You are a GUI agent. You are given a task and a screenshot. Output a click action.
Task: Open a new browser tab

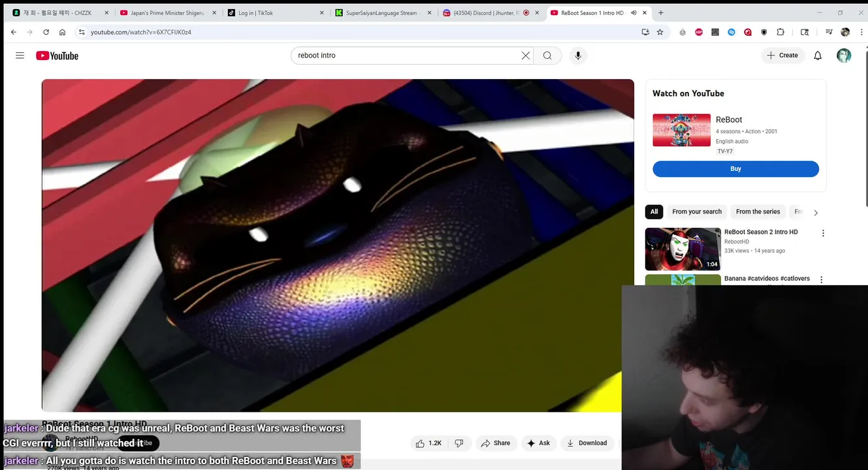[661, 12]
